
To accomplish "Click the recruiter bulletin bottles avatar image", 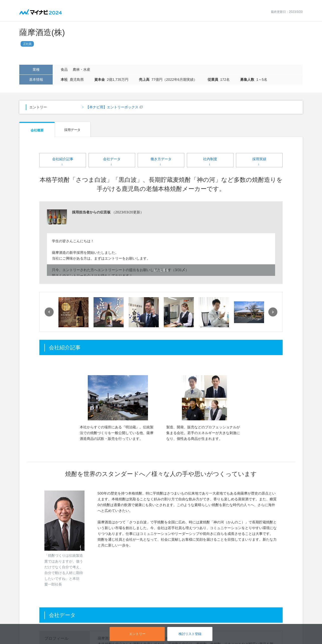I will point(57,217).
